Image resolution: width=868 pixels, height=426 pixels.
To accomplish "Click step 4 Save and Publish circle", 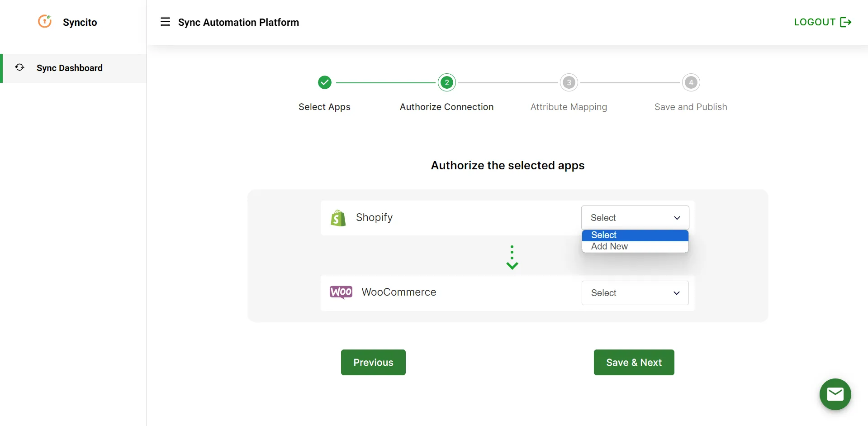I will (691, 82).
